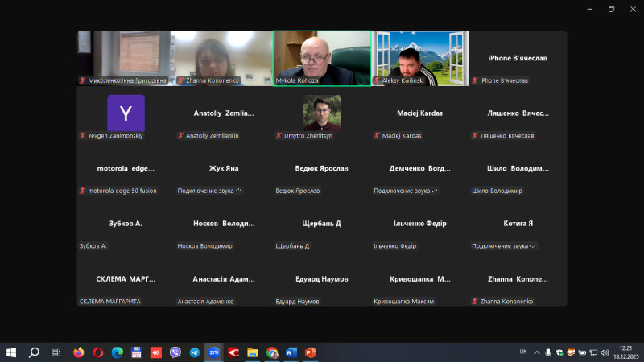The image size is (644, 362).
Task: Click muted mic icon beside Maciej Kardas
Action: click(x=377, y=136)
